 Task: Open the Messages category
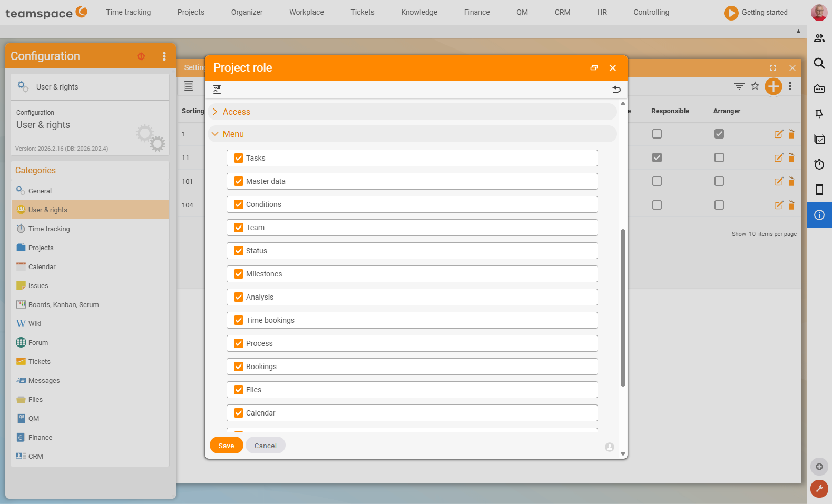90,380
